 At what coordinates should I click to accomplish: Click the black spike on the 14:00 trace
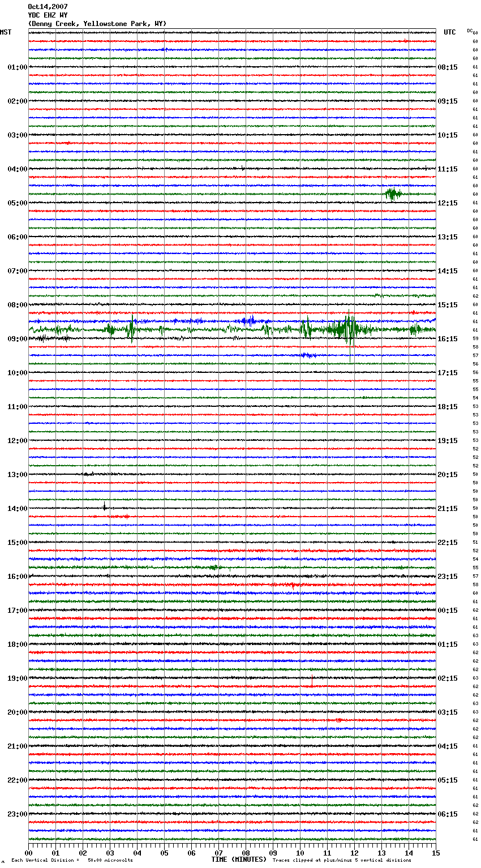[x=105, y=506]
